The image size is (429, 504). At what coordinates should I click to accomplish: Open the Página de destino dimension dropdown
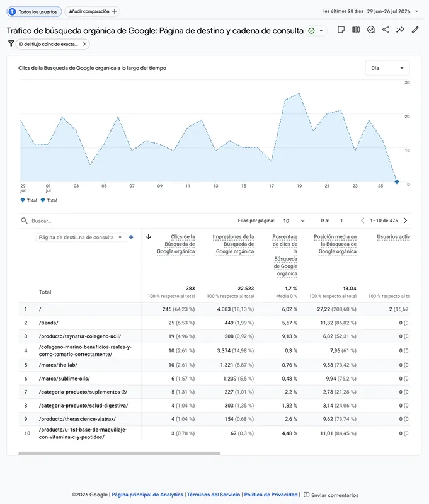click(80, 238)
